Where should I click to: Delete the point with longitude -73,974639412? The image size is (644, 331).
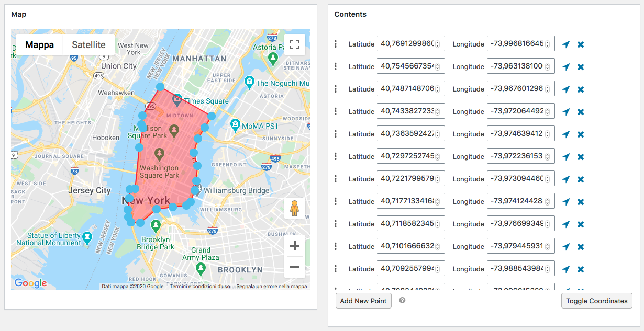click(581, 134)
